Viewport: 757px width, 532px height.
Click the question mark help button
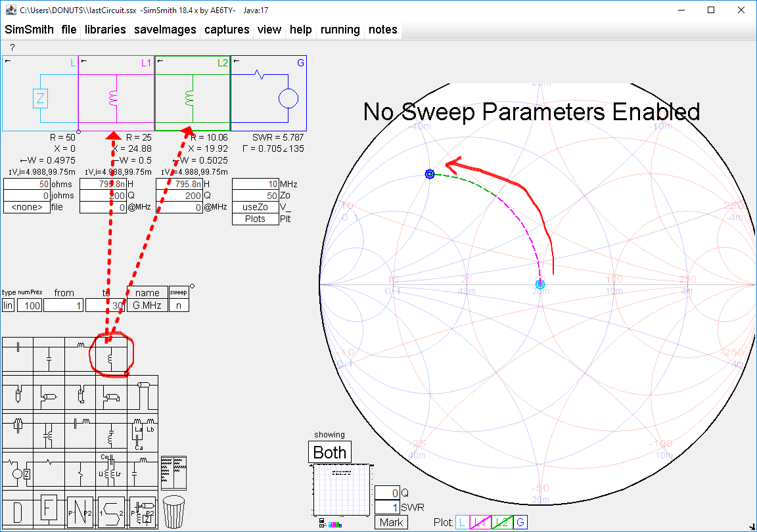tap(12, 47)
